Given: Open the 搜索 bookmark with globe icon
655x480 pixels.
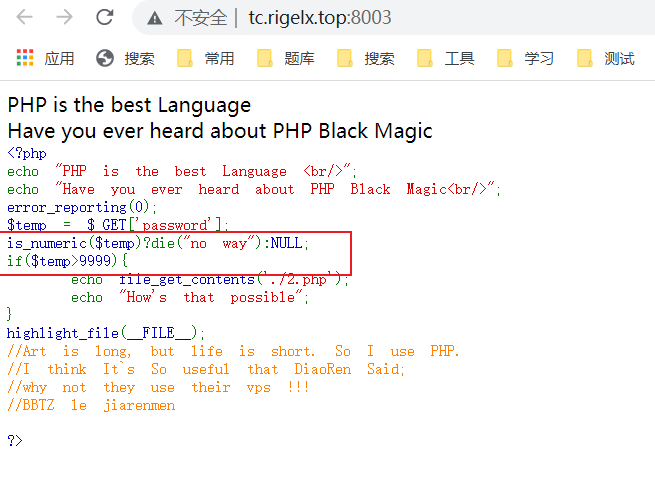Looking at the screenshot, I should tap(125, 58).
